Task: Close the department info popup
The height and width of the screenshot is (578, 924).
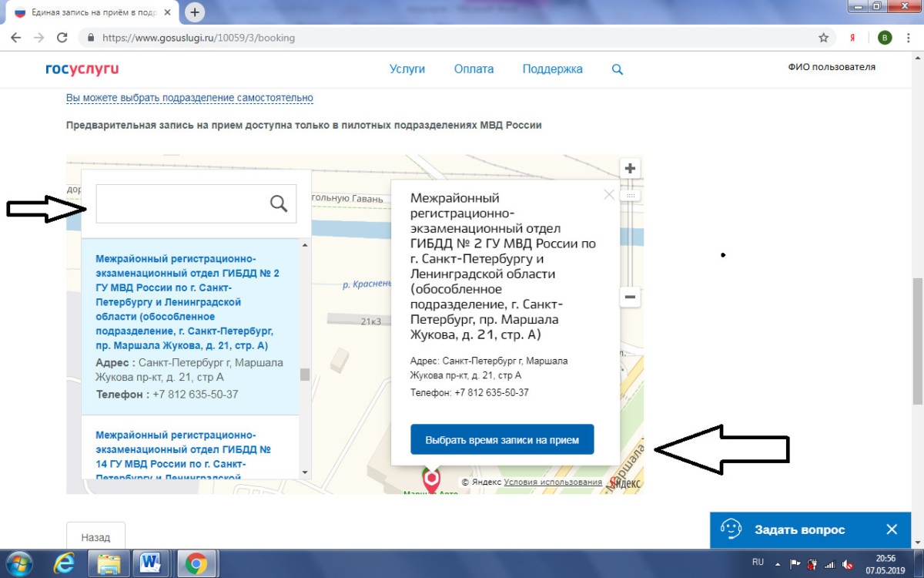Action: [x=609, y=195]
